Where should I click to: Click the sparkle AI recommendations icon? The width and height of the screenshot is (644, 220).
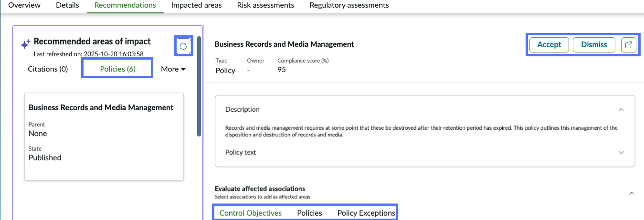25,44
